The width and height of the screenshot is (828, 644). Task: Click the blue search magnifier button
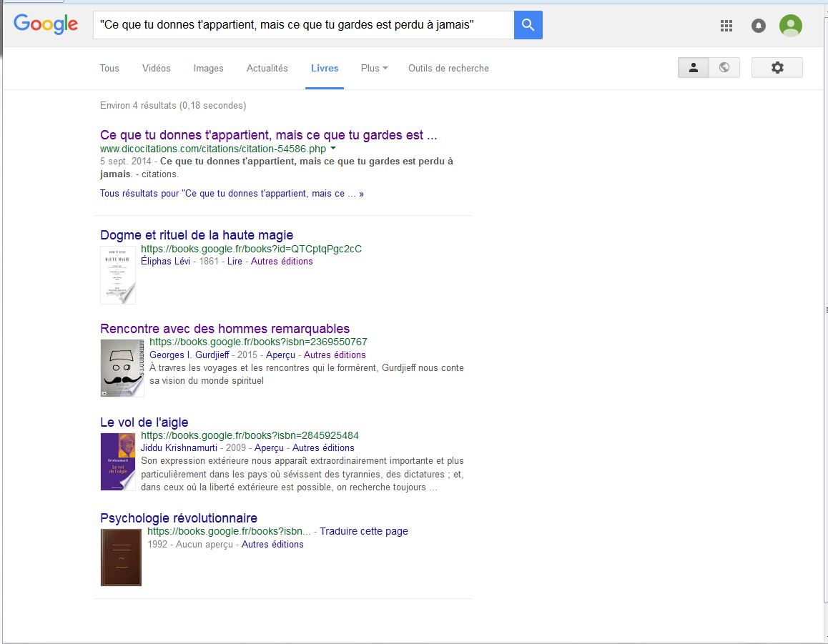(528, 25)
